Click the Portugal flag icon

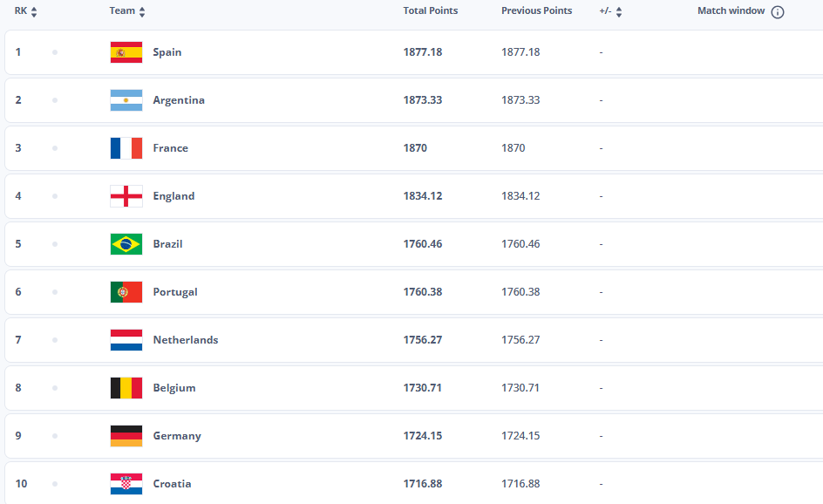[x=126, y=292]
